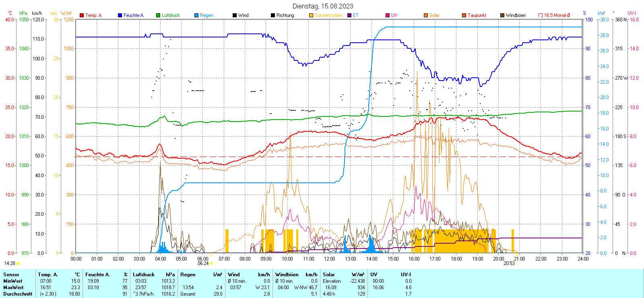644x298 pixels.
Task: Click the red Temp. A. legend square
Action: coord(82,15)
